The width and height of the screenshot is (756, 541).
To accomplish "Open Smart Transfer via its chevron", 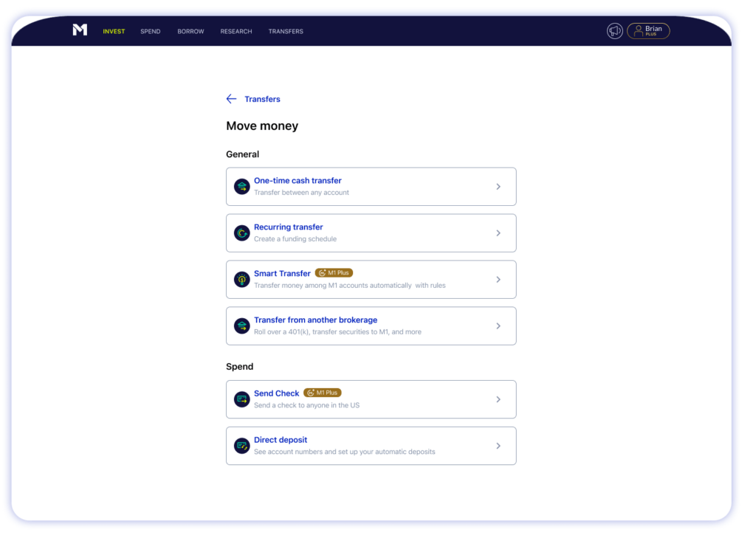I will [498, 280].
